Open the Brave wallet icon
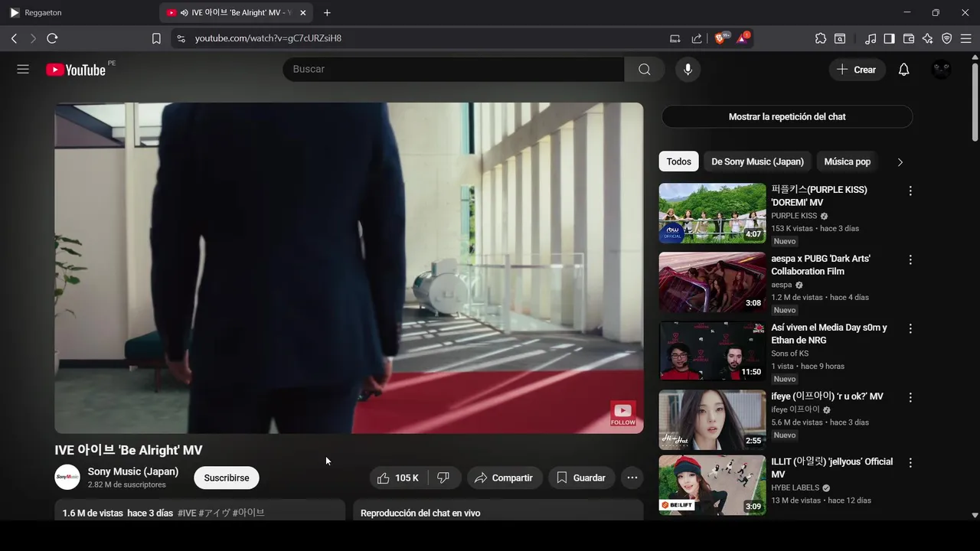The height and width of the screenshot is (551, 980). (x=909, y=38)
